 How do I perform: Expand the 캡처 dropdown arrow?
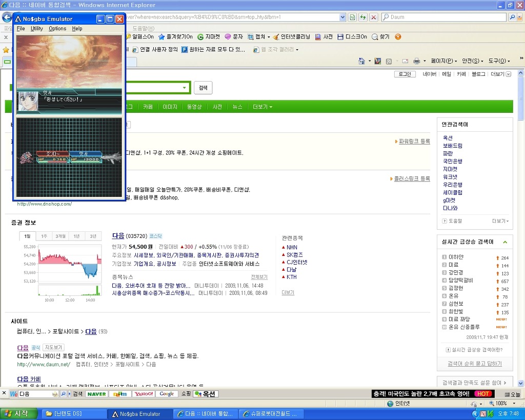pyautogui.click(x=269, y=37)
